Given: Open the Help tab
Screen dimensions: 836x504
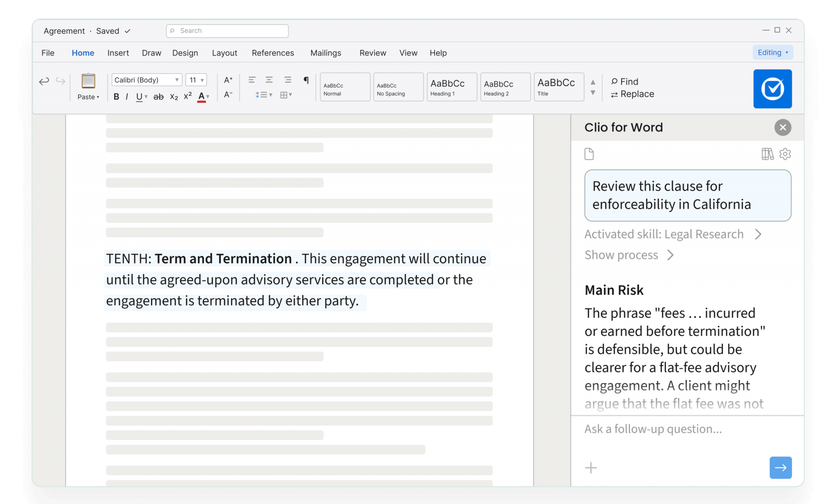Looking at the screenshot, I should tap(438, 53).
